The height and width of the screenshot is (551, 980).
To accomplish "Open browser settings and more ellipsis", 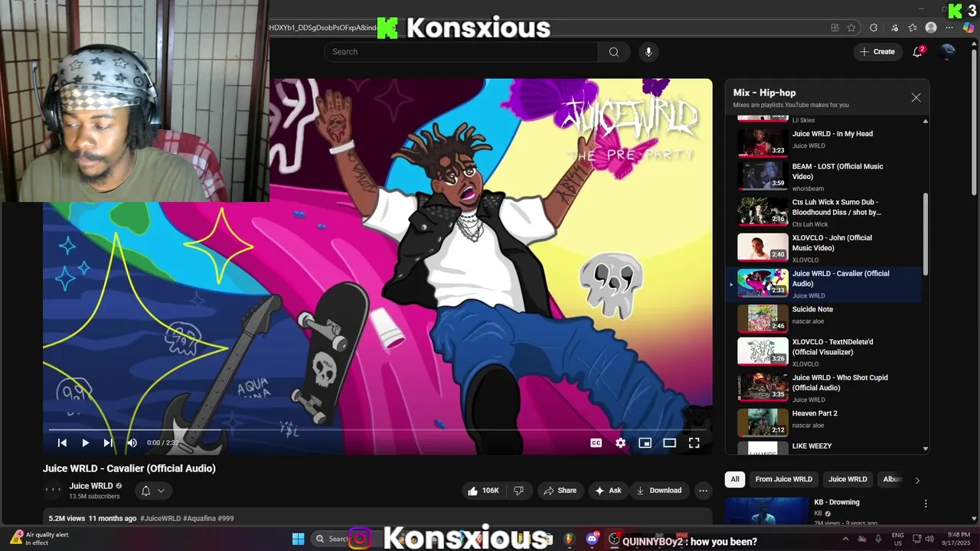I will point(950,28).
